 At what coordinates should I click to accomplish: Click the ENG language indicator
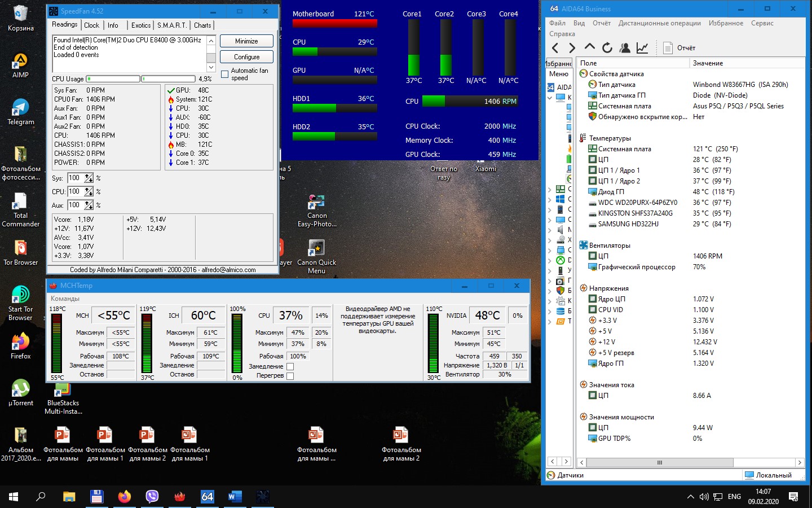[734, 497]
